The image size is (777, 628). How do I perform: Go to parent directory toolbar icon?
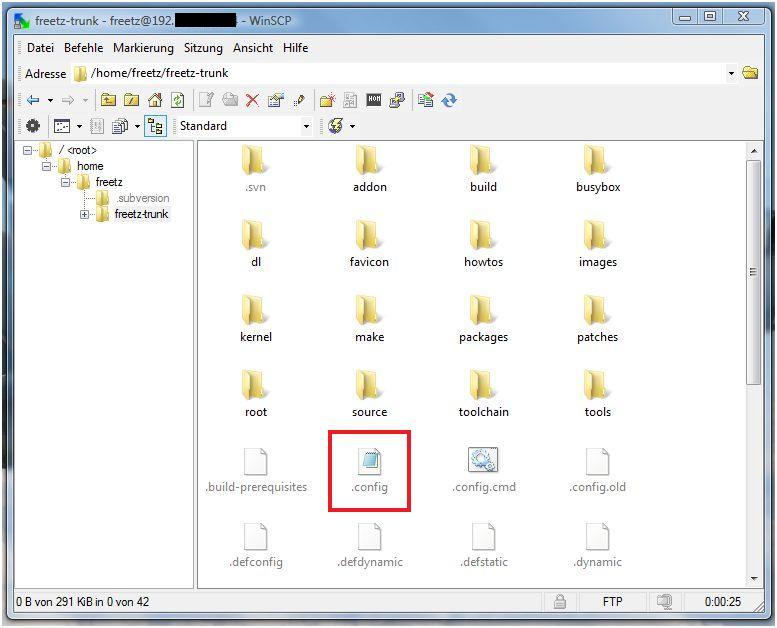coord(108,100)
